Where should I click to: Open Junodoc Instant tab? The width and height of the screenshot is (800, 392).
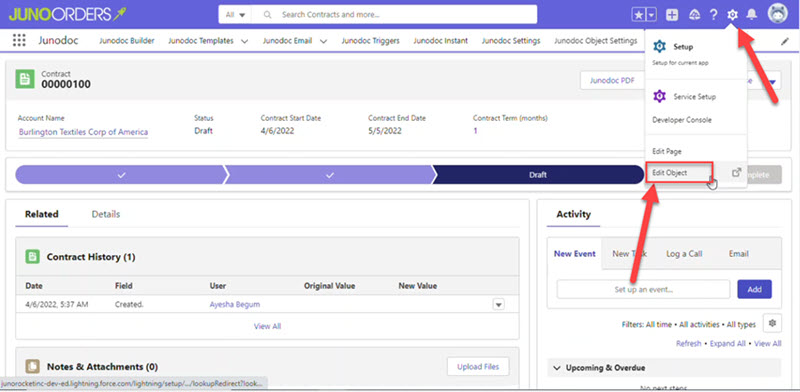pos(440,41)
